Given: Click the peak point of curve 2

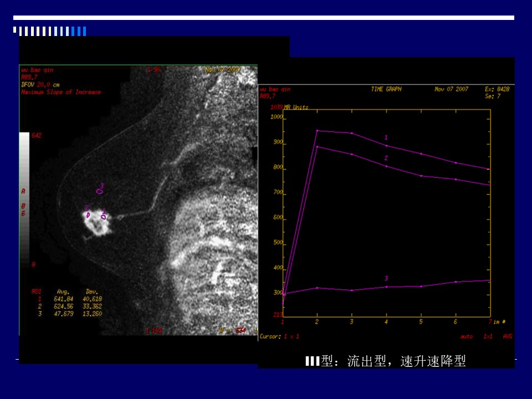Looking at the screenshot, I should tap(317, 146).
